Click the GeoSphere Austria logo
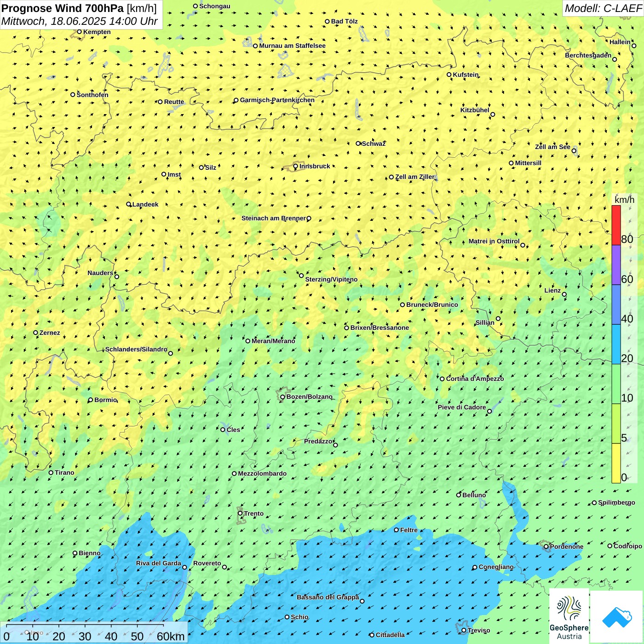The width and height of the screenshot is (644, 644). pos(569,616)
